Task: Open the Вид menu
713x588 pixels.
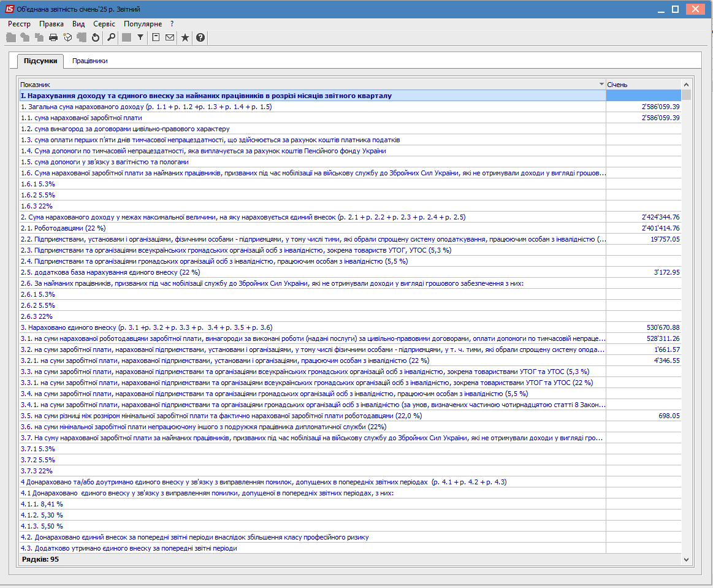Action: [x=78, y=24]
